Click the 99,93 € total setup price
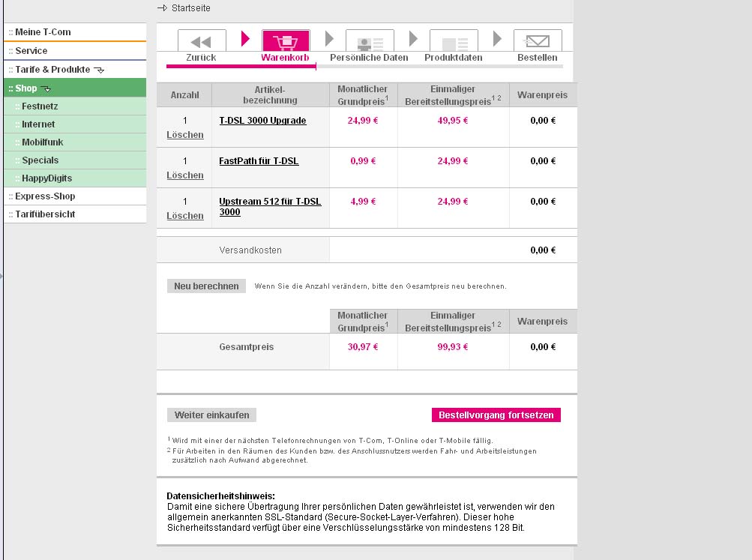This screenshot has height=560, width=752. (x=452, y=347)
